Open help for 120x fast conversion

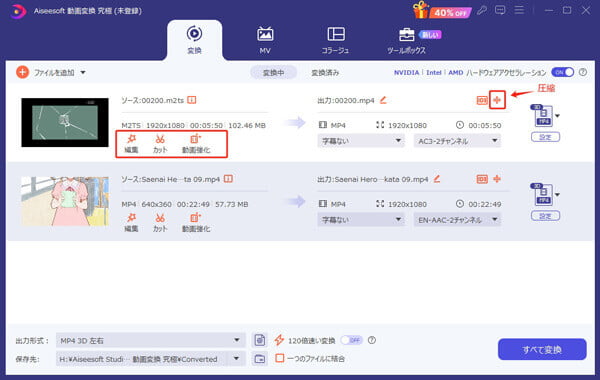(x=372, y=340)
